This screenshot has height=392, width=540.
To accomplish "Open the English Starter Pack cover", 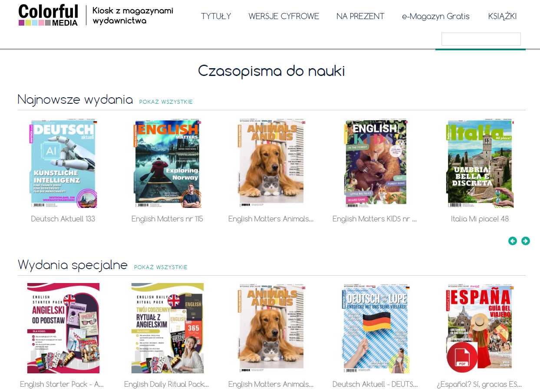I will [x=63, y=328].
